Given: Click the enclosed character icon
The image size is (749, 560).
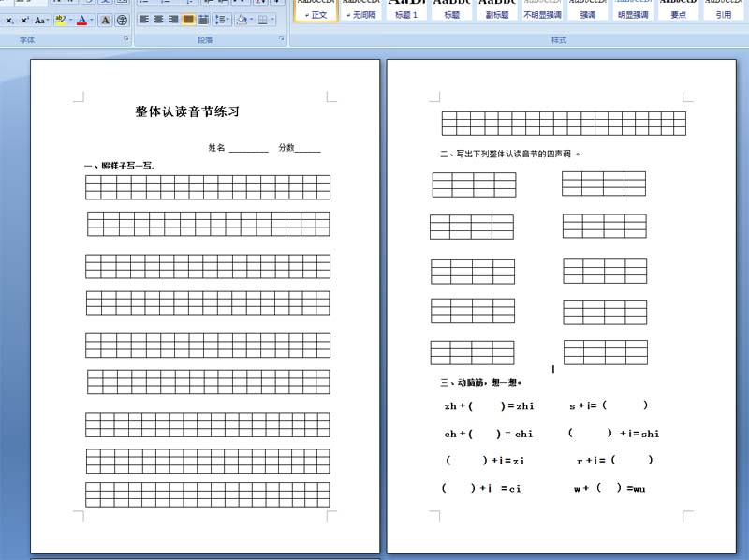Looking at the screenshot, I should tap(123, 20).
